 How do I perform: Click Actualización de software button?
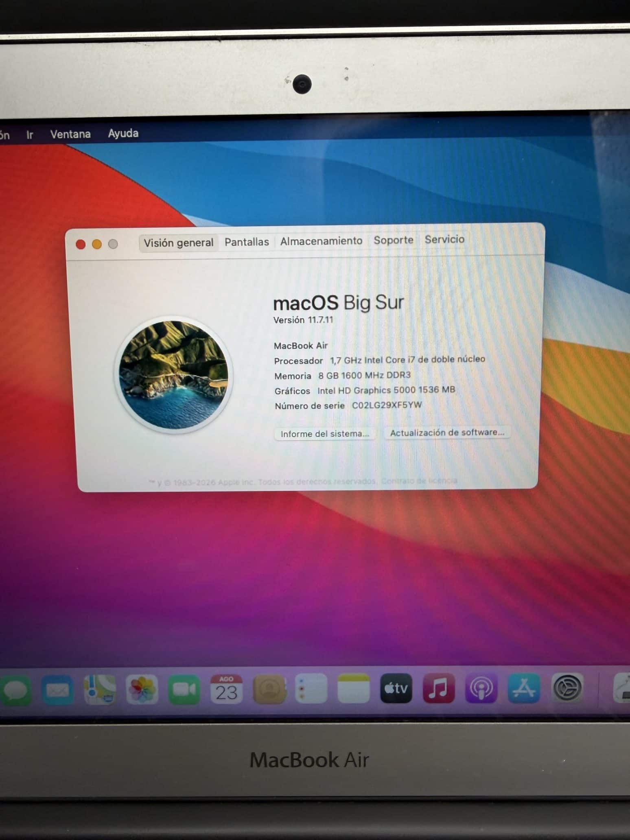[447, 433]
